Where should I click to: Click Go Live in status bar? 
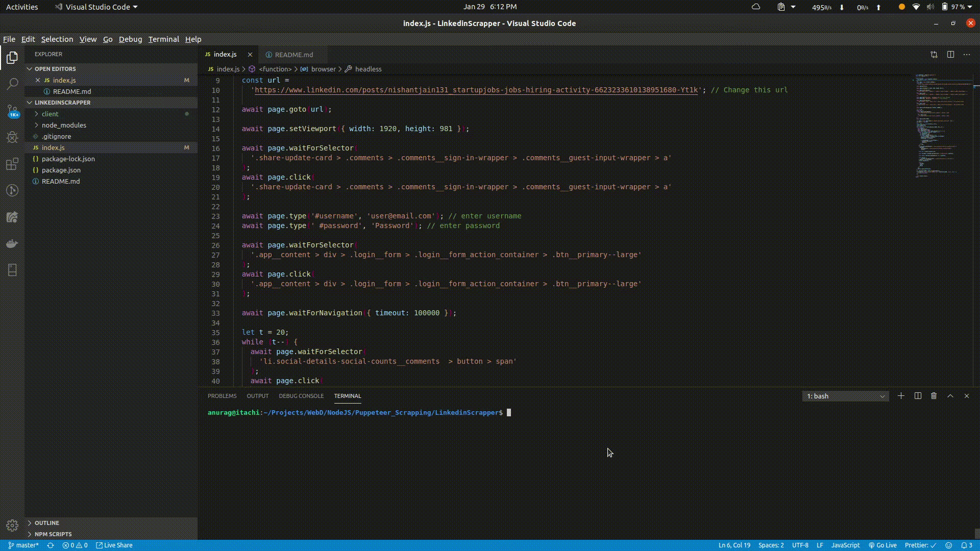883,545
